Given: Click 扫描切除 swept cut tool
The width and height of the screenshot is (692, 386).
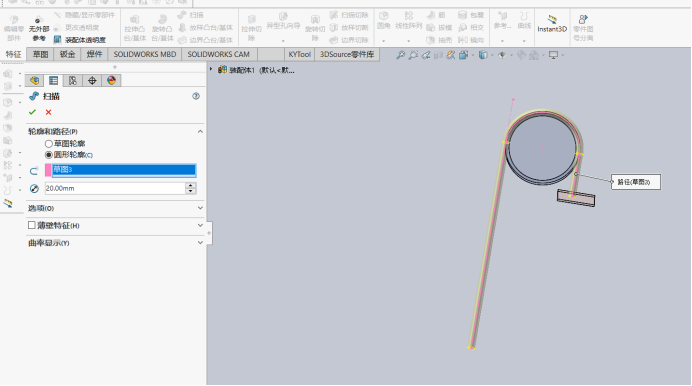Looking at the screenshot, I should pos(349,15).
